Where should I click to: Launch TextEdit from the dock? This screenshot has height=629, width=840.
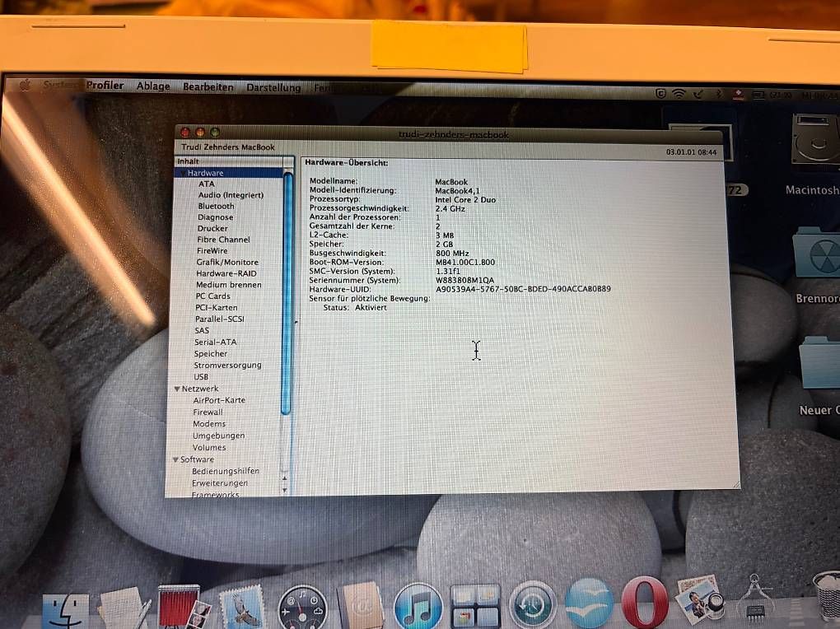coord(124,609)
